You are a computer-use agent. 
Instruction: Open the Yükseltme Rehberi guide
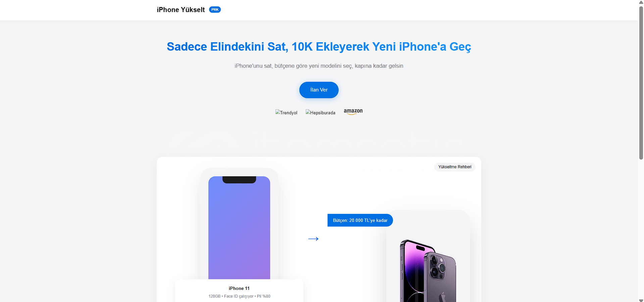coord(455,167)
